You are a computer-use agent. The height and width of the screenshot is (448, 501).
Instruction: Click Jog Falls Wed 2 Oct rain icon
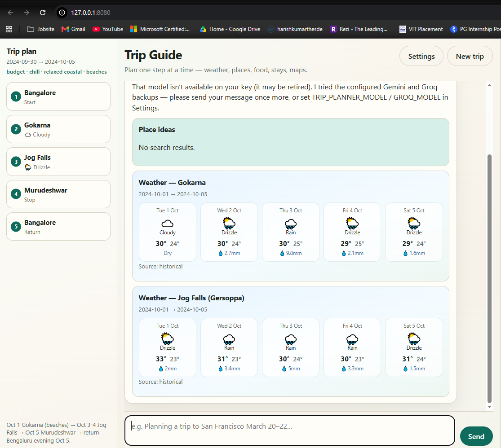click(229, 339)
